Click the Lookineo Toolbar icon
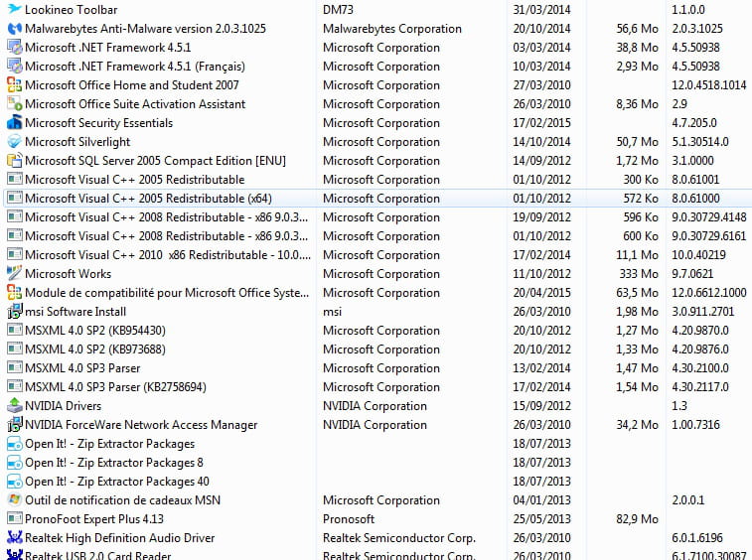The height and width of the screenshot is (560, 752). 14,10
